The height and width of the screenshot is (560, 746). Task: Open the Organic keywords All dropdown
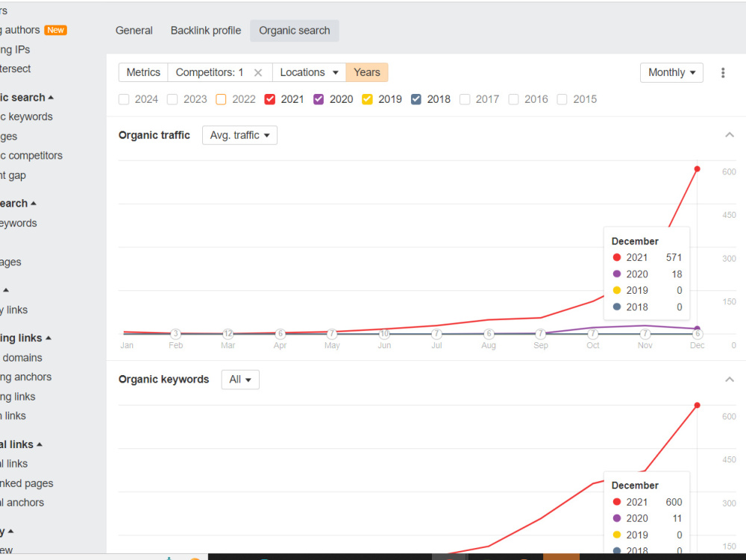(x=240, y=380)
